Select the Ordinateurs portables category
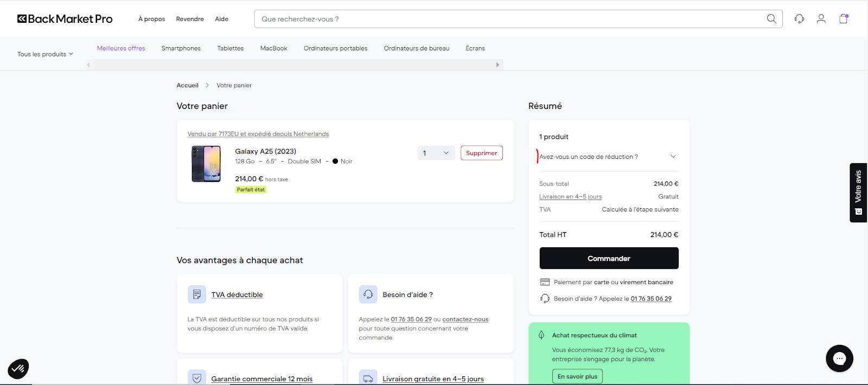The height and width of the screenshot is (385, 868). 336,48
